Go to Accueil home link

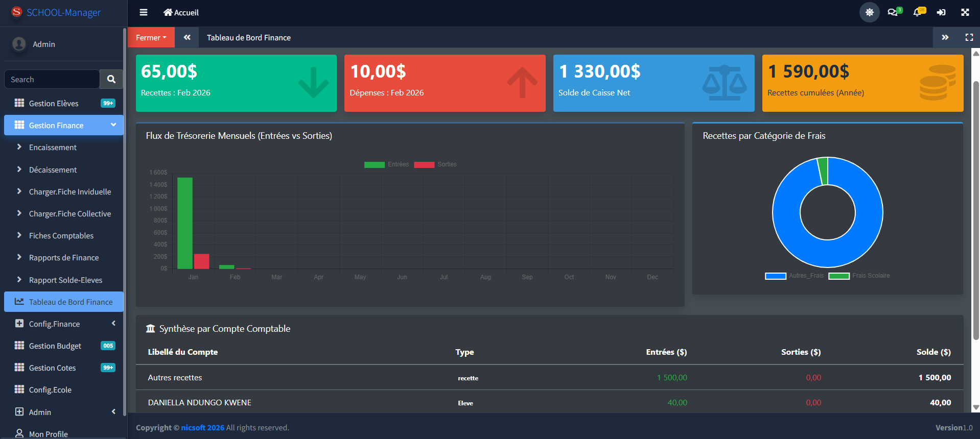(181, 12)
